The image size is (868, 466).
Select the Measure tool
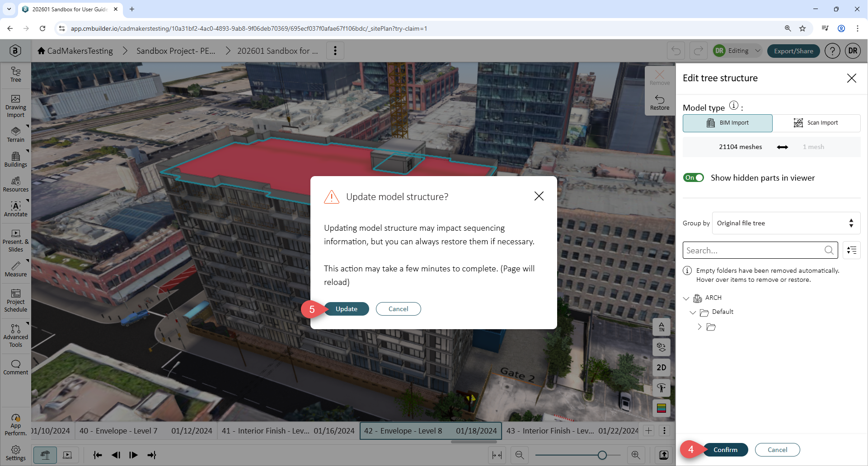click(x=16, y=269)
